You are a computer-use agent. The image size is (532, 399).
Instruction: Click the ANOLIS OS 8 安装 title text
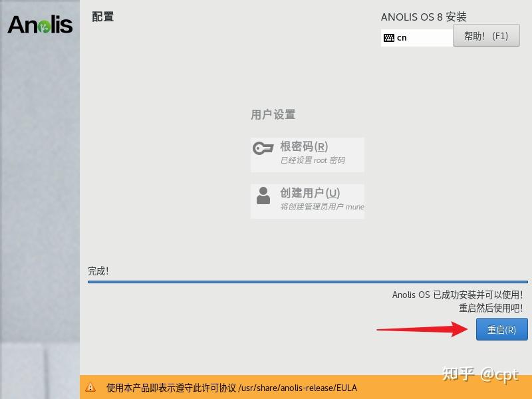[x=424, y=17]
